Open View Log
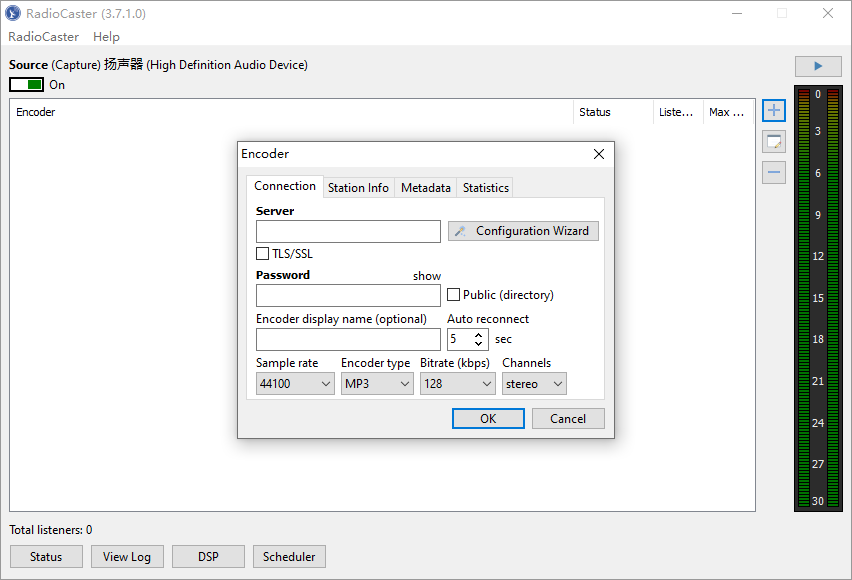The image size is (852, 580). click(x=127, y=557)
